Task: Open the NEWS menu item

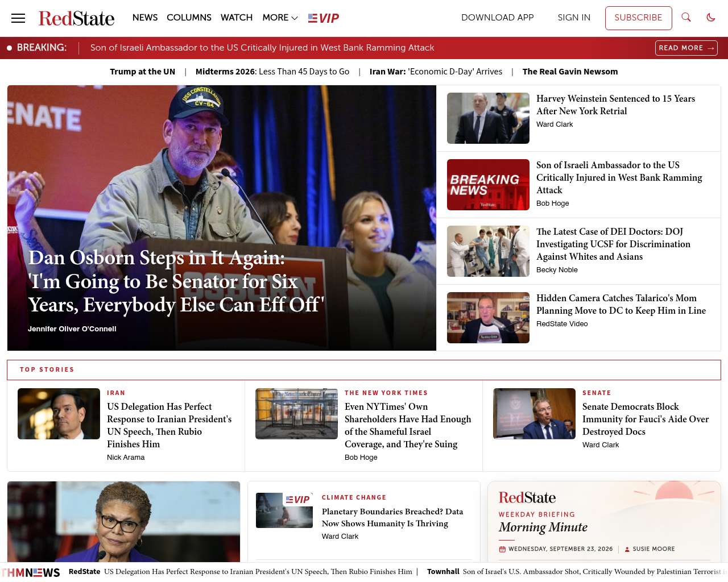Action: tap(145, 18)
